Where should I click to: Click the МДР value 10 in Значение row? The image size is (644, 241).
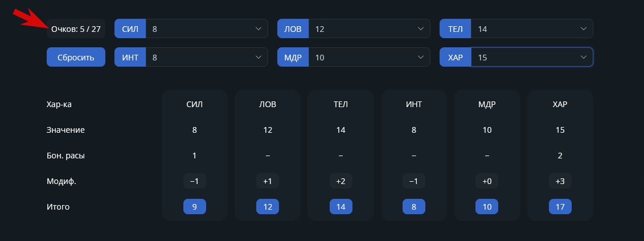point(487,130)
